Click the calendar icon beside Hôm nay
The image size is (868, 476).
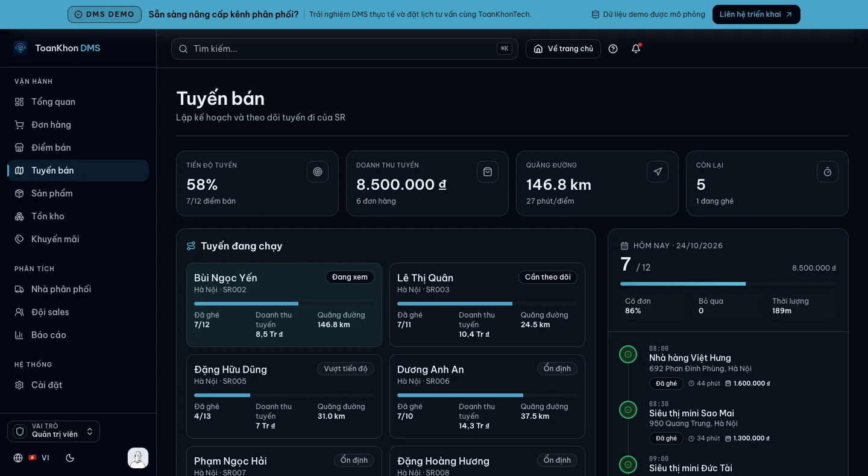tap(624, 246)
